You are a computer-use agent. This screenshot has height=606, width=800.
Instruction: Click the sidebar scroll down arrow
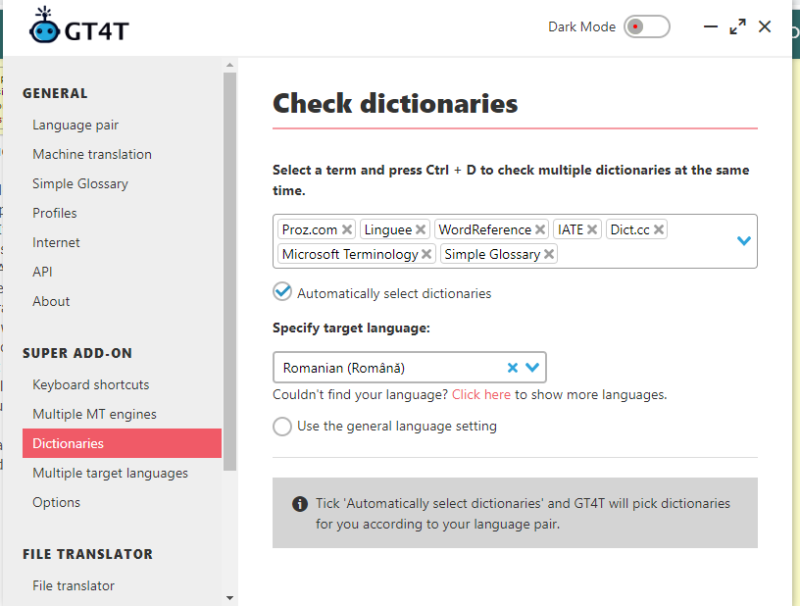click(230, 598)
